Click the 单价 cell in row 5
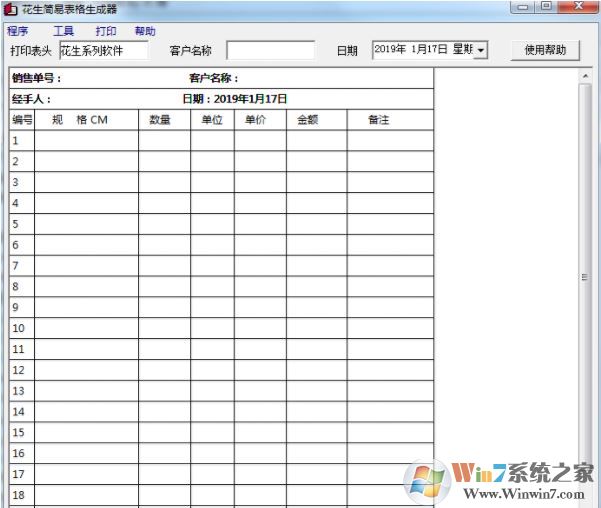Image resolution: width=601 pixels, height=508 pixels. [x=260, y=224]
